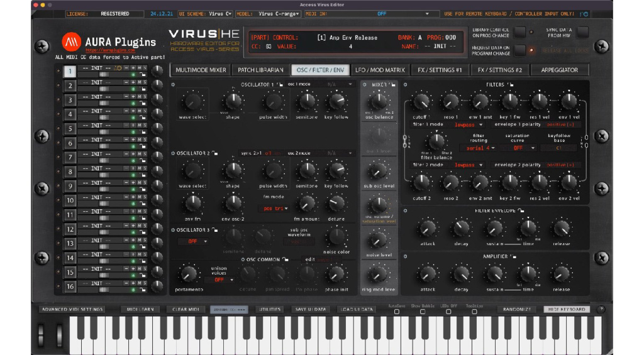
Task: Click the refresh icon in top right bar
Action: tap(584, 14)
